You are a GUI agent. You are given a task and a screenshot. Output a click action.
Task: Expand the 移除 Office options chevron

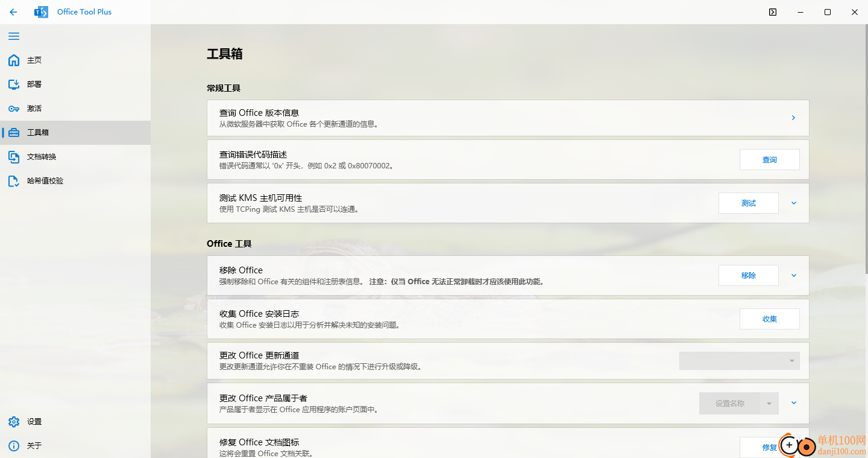click(x=794, y=276)
